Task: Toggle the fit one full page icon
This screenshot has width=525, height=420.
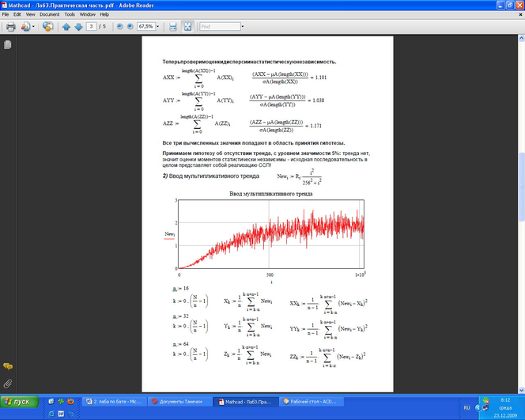Action: pos(187,26)
